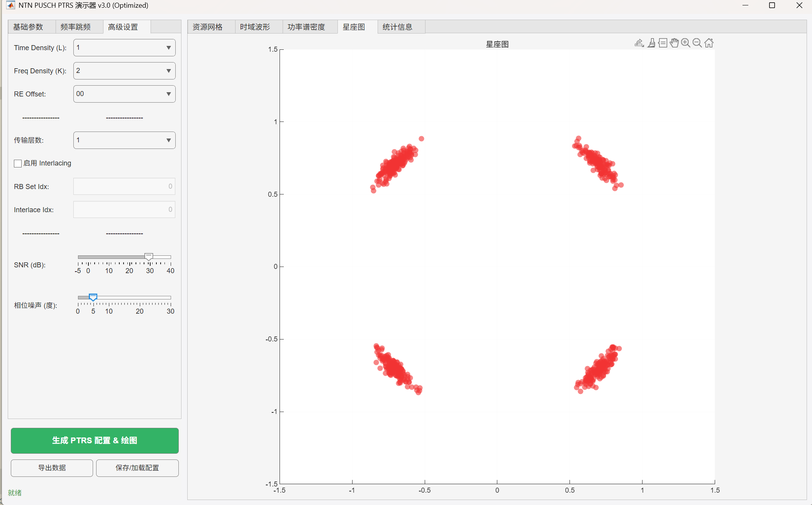The image size is (812, 505).
Task: Click the export plot icon
Action: [639, 43]
